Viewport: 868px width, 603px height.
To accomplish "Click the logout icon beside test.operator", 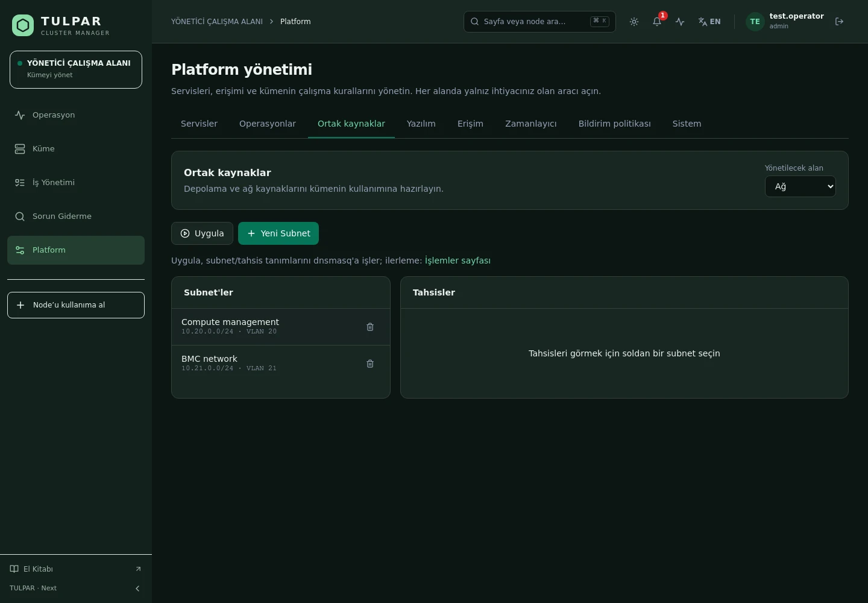I will pyautogui.click(x=839, y=22).
